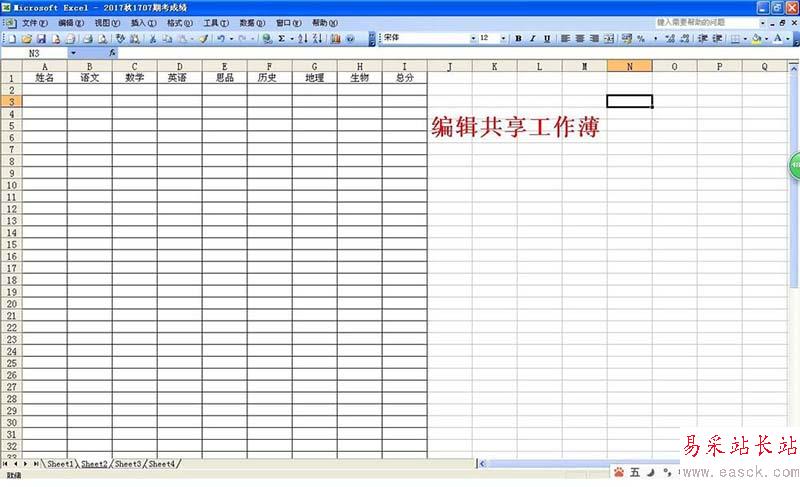Click the help question input box
The height and width of the screenshot is (487, 800).
tap(707, 22)
